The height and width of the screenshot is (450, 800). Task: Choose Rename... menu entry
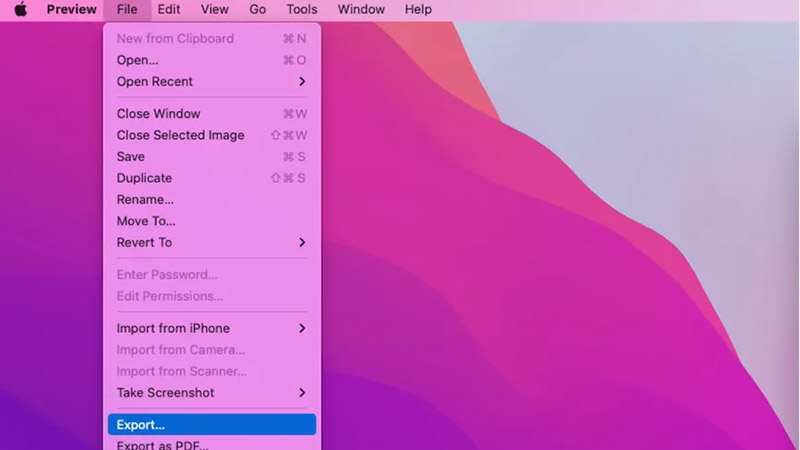(x=145, y=199)
